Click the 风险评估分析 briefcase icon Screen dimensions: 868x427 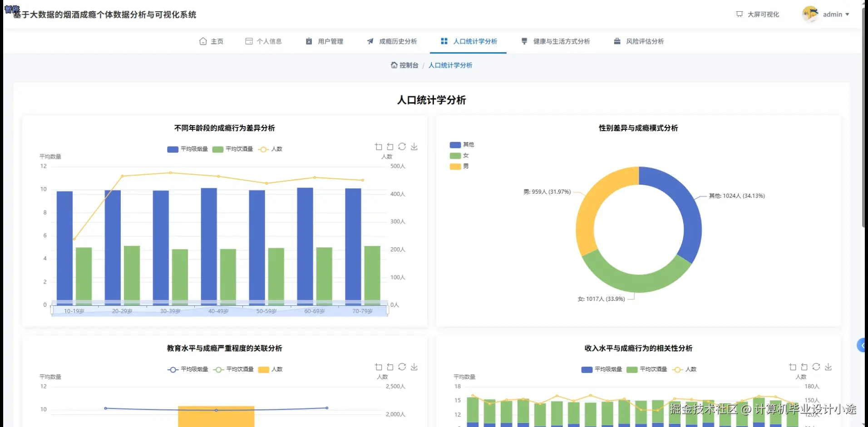[x=617, y=41]
